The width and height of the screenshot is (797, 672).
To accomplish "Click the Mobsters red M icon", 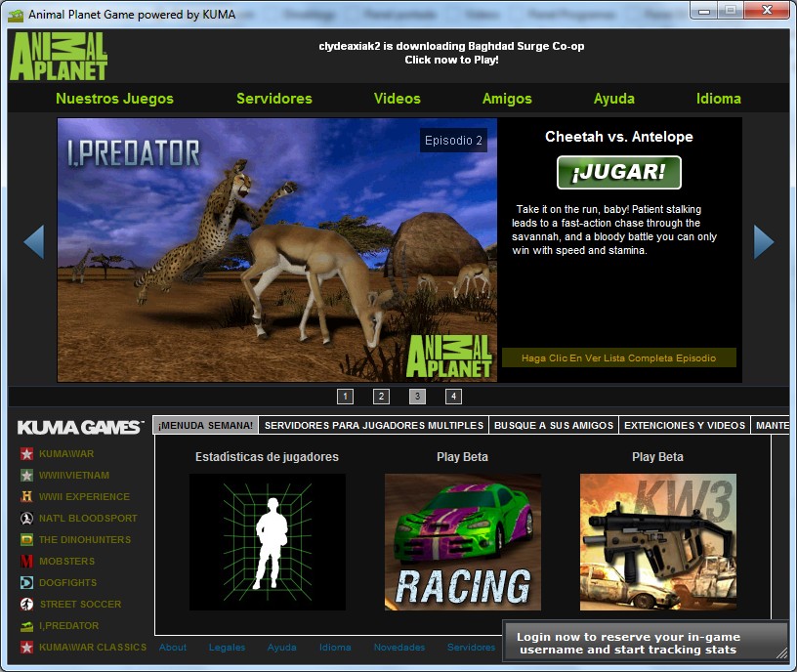I will pos(26,562).
